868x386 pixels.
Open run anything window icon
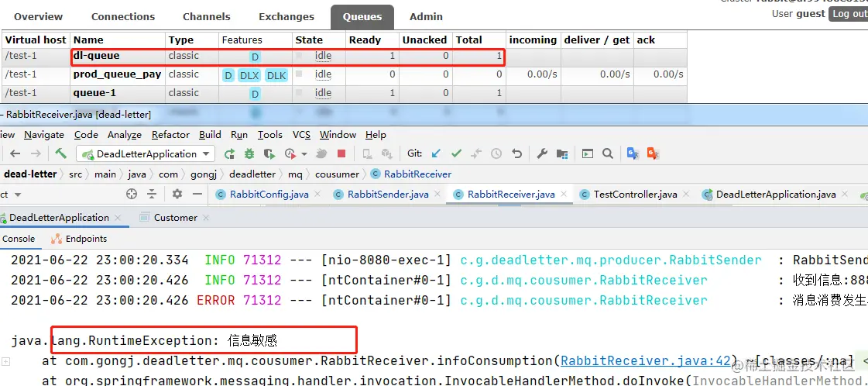click(x=588, y=153)
